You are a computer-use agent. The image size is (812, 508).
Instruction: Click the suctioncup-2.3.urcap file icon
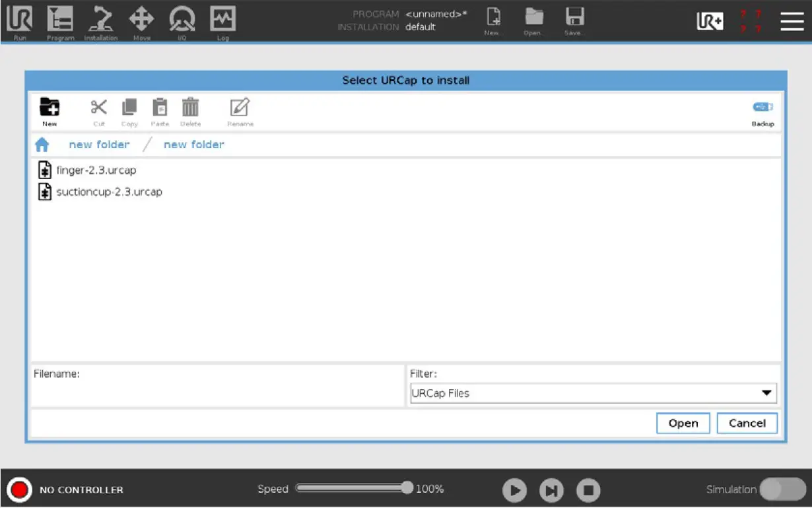(45, 192)
